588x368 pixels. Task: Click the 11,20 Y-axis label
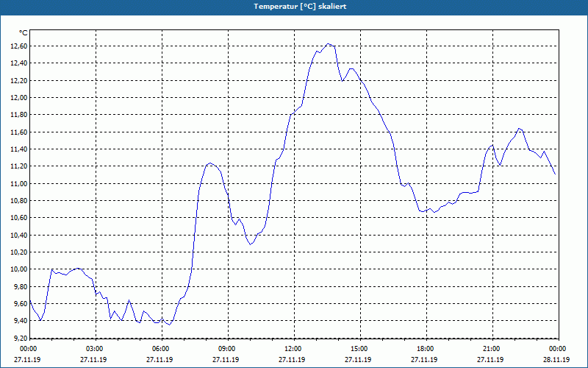coord(19,166)
